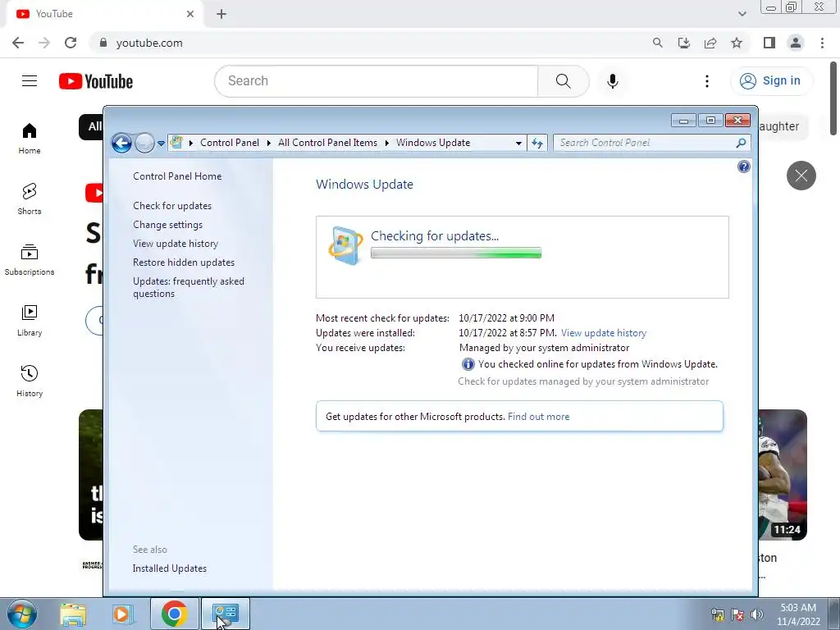
Task: Open a new Chrome tab with plus
Action: click(221, 15)
